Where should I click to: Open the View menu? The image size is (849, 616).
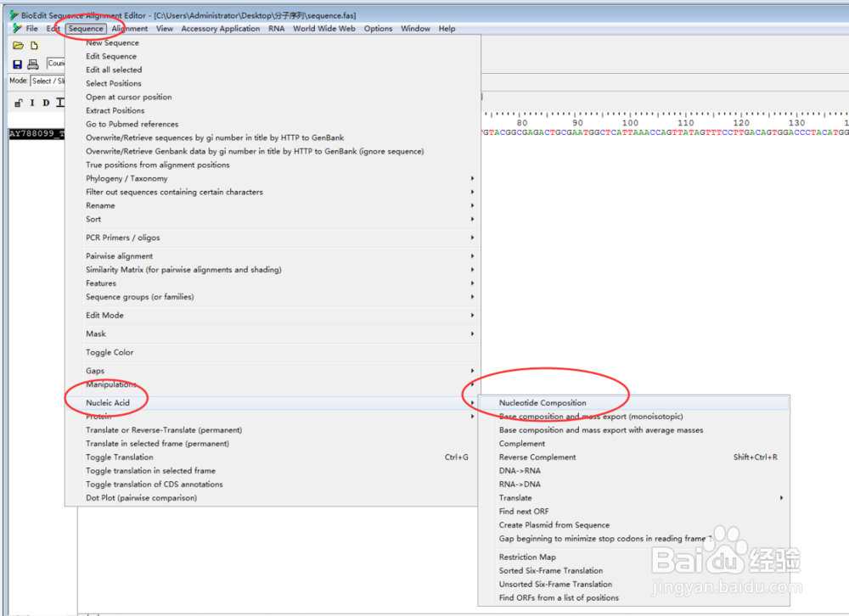tap(165, 28)
